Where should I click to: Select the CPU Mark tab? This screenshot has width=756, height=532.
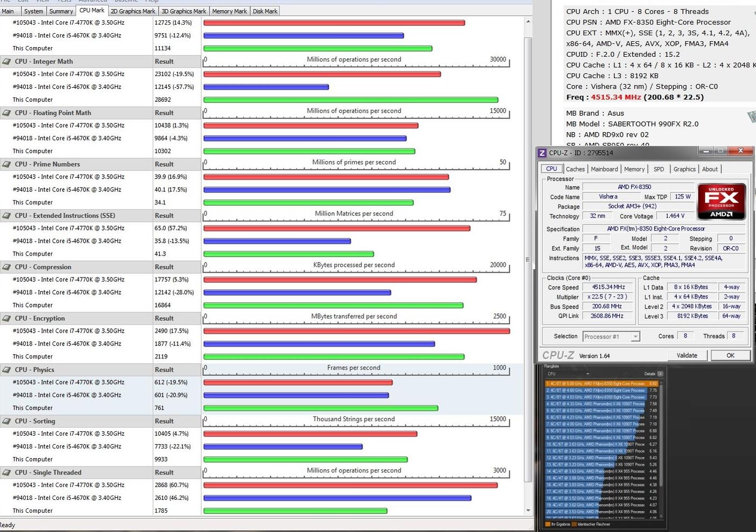tap(92, 10)
